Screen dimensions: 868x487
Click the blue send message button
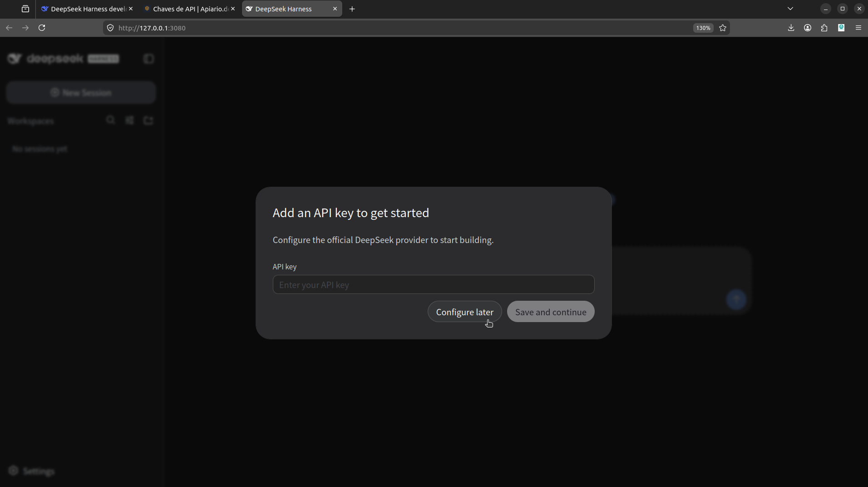(736, 299)
